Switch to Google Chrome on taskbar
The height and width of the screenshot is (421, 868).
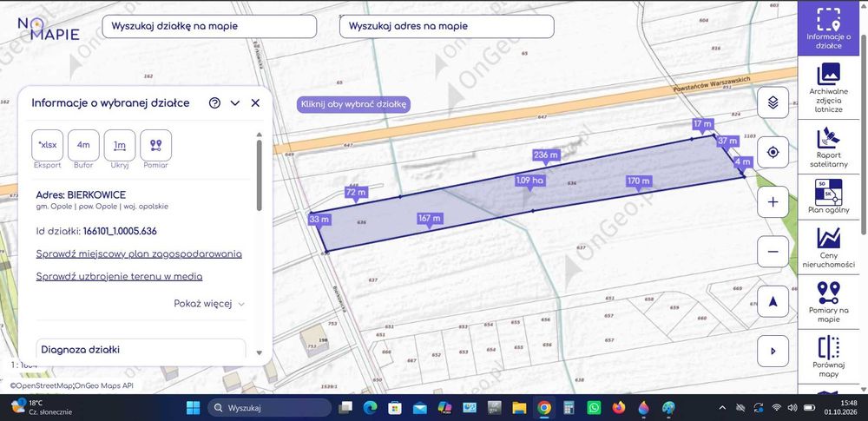(x=544, y=408)
